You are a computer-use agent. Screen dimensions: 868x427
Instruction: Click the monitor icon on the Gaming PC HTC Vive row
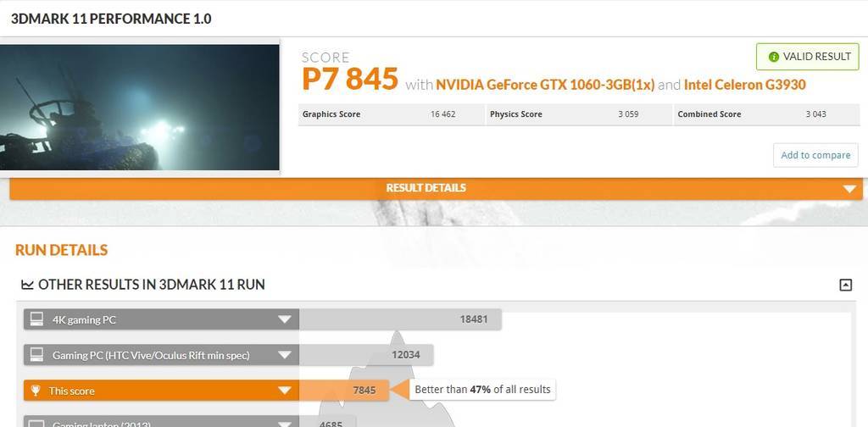pos(36,354)
